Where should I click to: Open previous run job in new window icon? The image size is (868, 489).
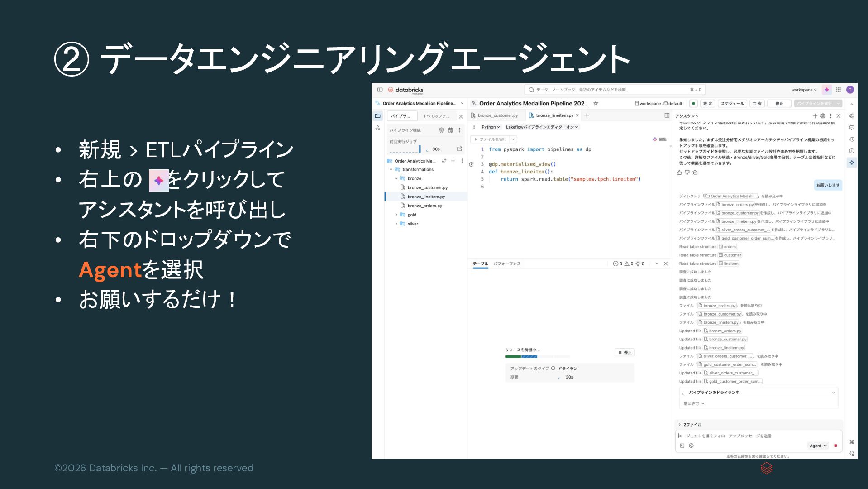click(x=459, y=149)
